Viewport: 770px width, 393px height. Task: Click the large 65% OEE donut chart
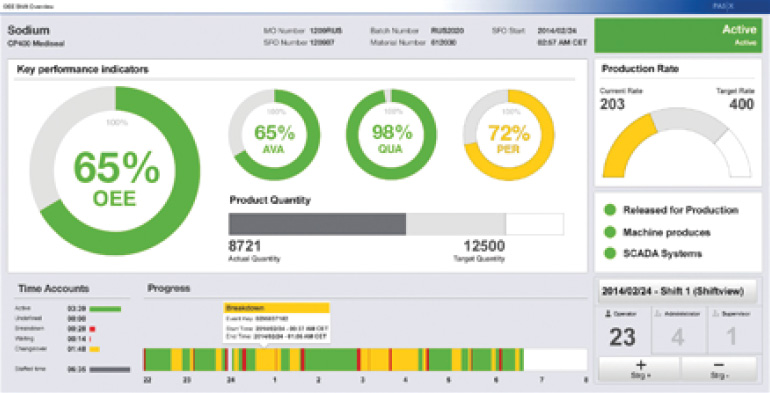tap(116, 170)
